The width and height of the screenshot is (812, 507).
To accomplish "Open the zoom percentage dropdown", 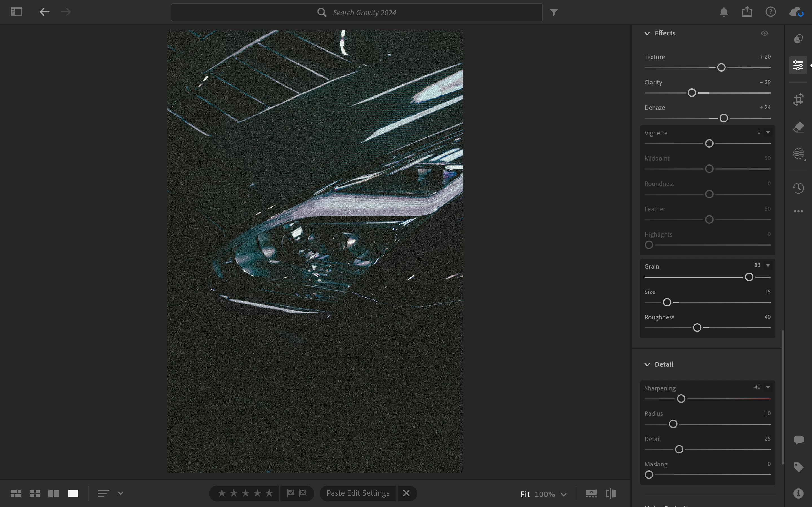I will 564,494.
